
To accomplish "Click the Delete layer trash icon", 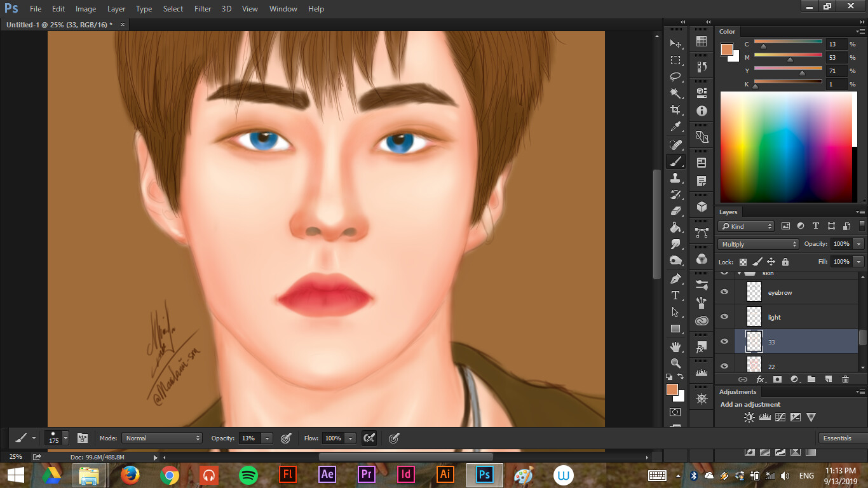I will click(x=845, y=379).
